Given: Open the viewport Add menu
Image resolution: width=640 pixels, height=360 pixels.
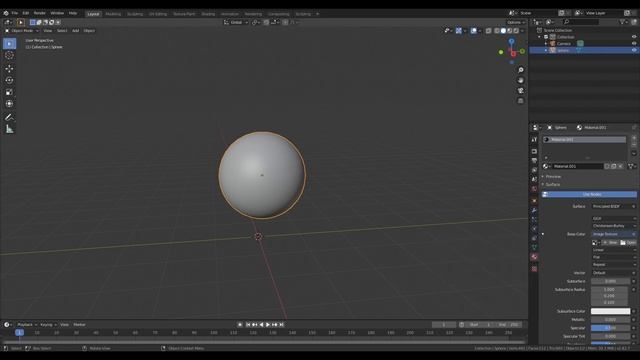Looking at the screenshot, I should point(76,31).
